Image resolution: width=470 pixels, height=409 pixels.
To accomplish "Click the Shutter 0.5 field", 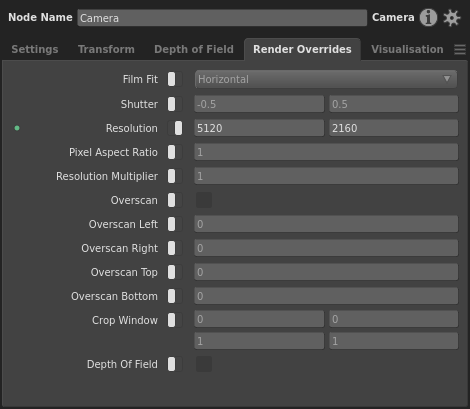I will pos(394,104).
